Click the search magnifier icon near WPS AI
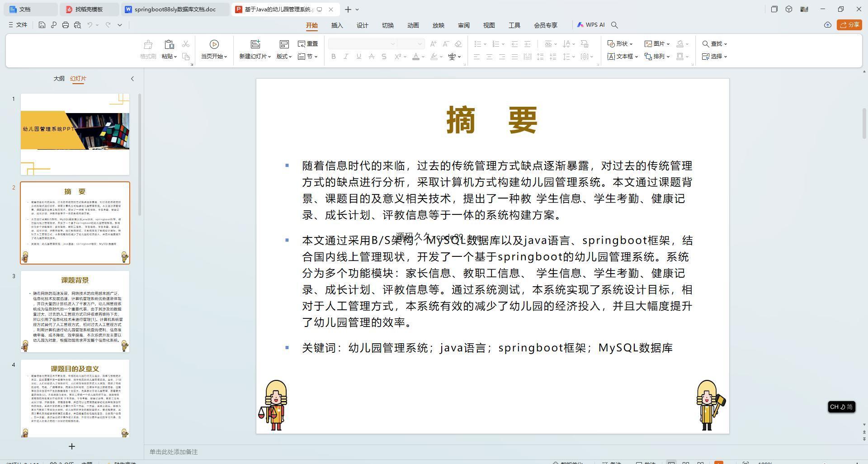 614,25
